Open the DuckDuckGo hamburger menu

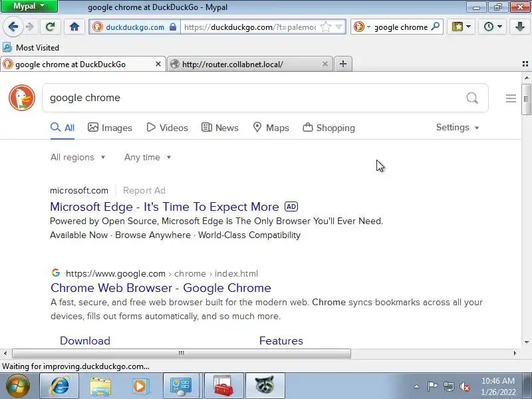click(511, 98)
